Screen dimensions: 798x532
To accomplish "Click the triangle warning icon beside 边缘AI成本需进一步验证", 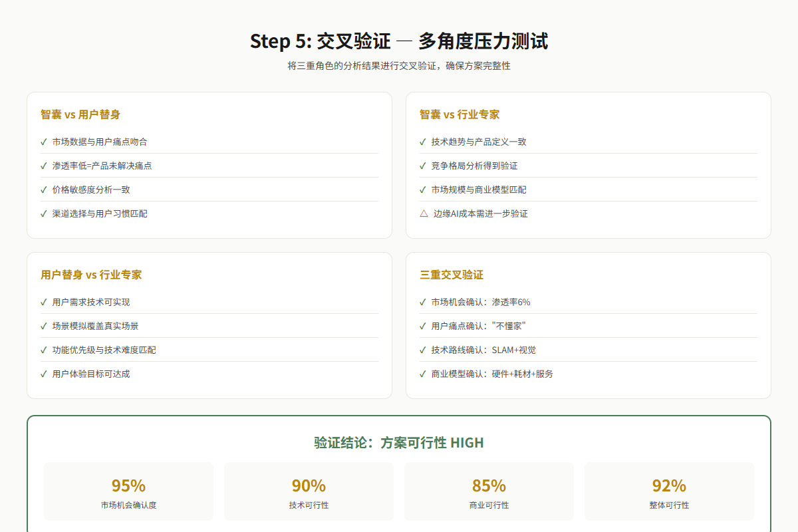I will 424,213.
